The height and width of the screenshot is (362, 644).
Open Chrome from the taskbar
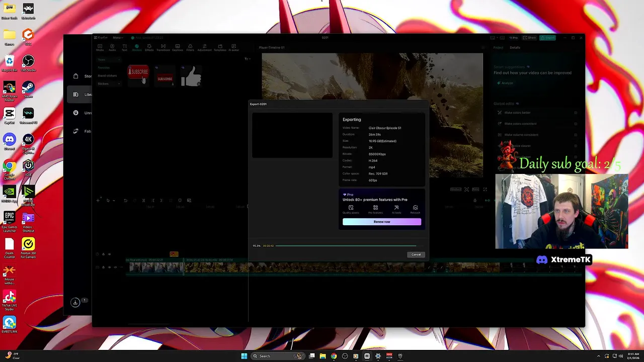pyautogui.click(x=334, y=356)
